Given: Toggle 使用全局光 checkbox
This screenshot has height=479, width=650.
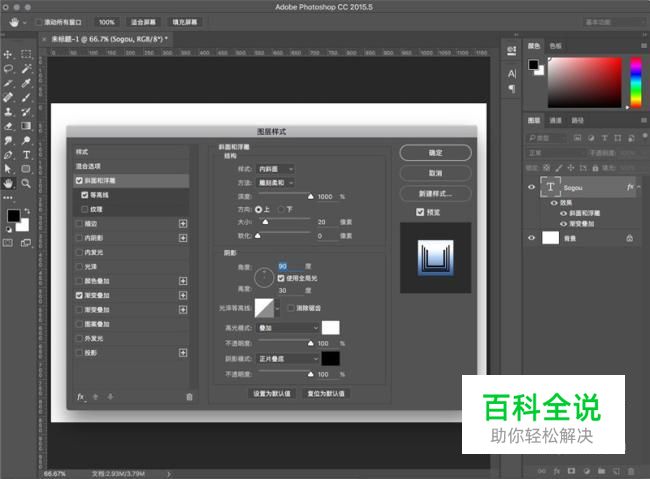Looking at the screenshot, I should pos(281,278).
